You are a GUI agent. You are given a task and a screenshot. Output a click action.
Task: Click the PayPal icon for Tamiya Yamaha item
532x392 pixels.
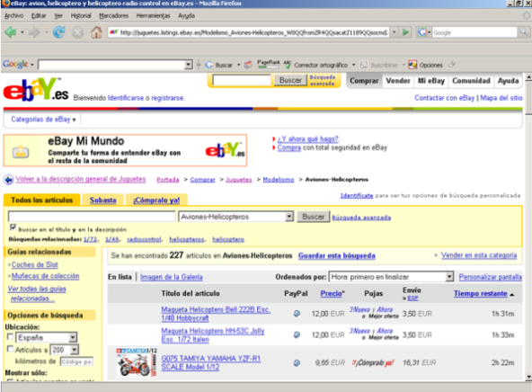click(297, 363)
